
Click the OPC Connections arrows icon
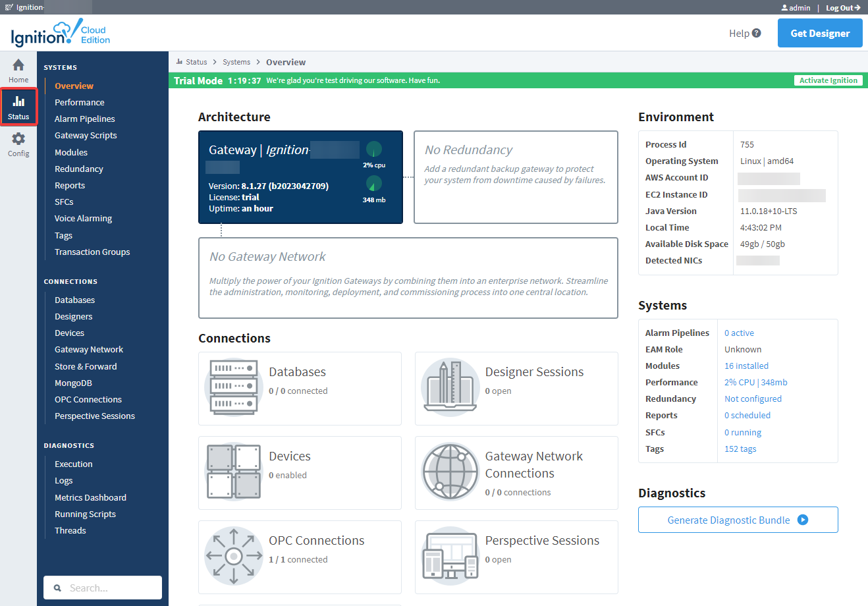pos(233,555)
